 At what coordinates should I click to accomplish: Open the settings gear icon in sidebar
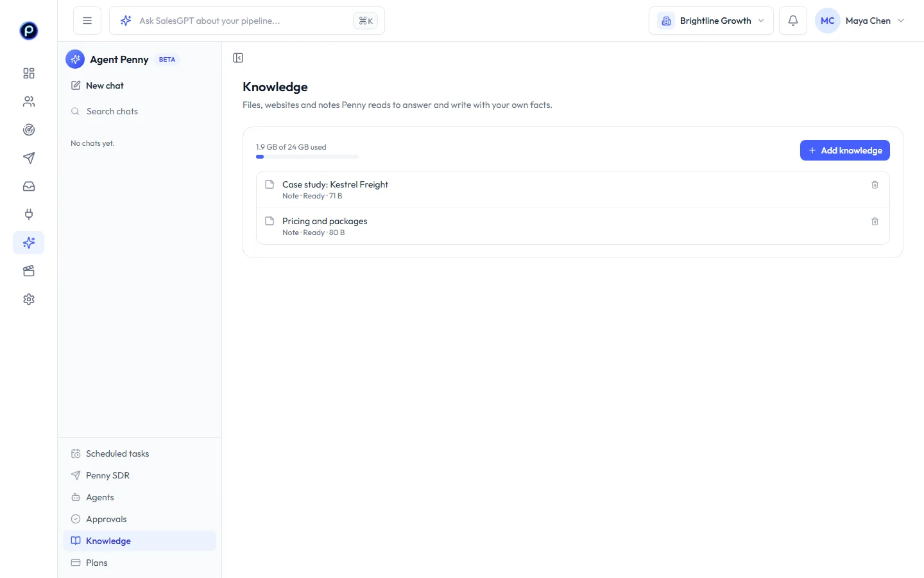click(x=29, y=299)
